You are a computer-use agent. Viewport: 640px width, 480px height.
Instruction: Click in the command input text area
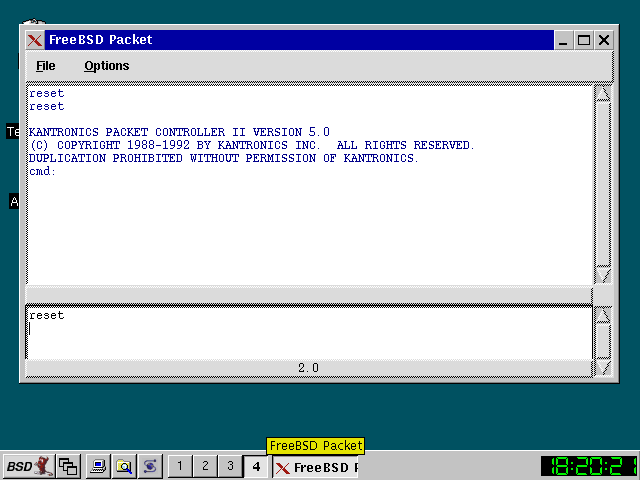click(300, 335)
